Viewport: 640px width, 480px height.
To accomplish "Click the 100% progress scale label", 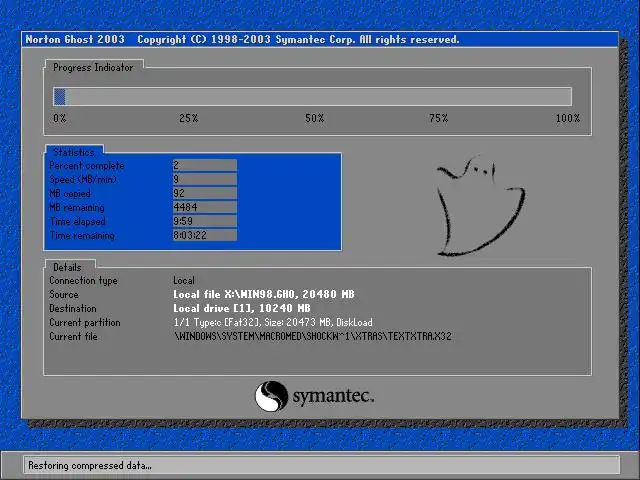I will pyautogui.click(x=568, y=118).
